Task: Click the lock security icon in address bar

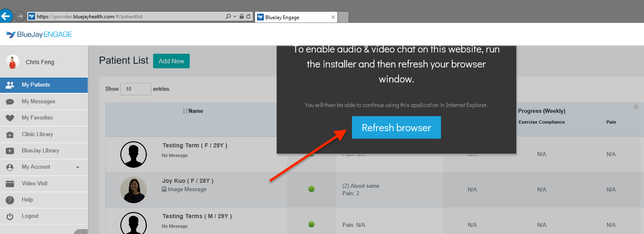Action: click(x=242, y=17)
